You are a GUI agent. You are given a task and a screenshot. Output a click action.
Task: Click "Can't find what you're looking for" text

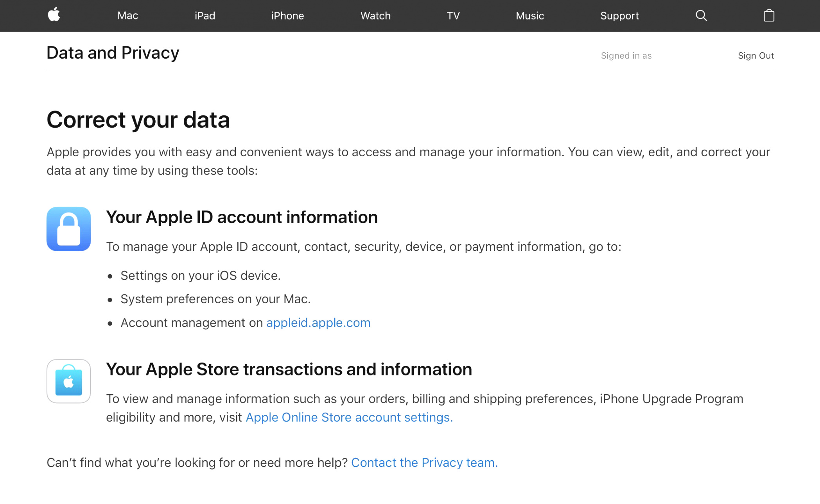pyautogui.click(x=197, y=463)
